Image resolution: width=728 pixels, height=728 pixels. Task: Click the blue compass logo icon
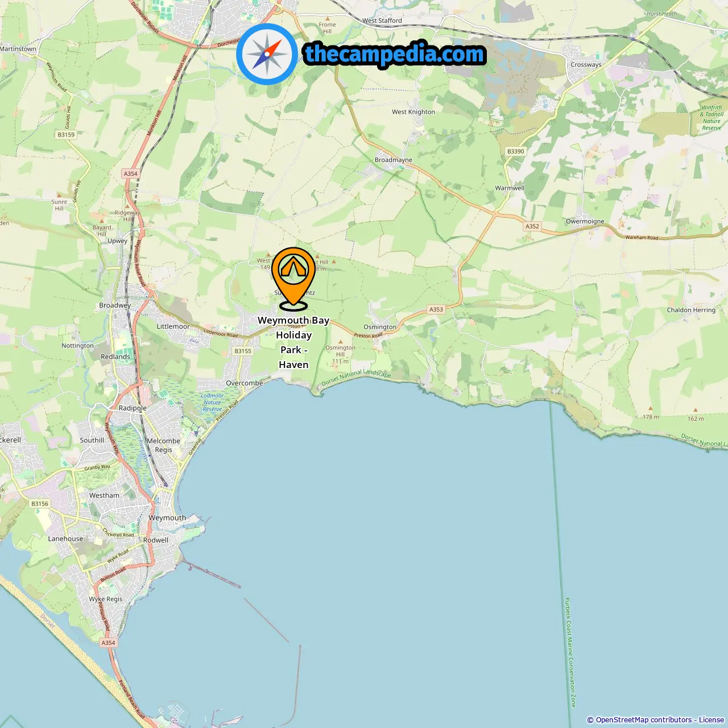click(x=267, y=54)
